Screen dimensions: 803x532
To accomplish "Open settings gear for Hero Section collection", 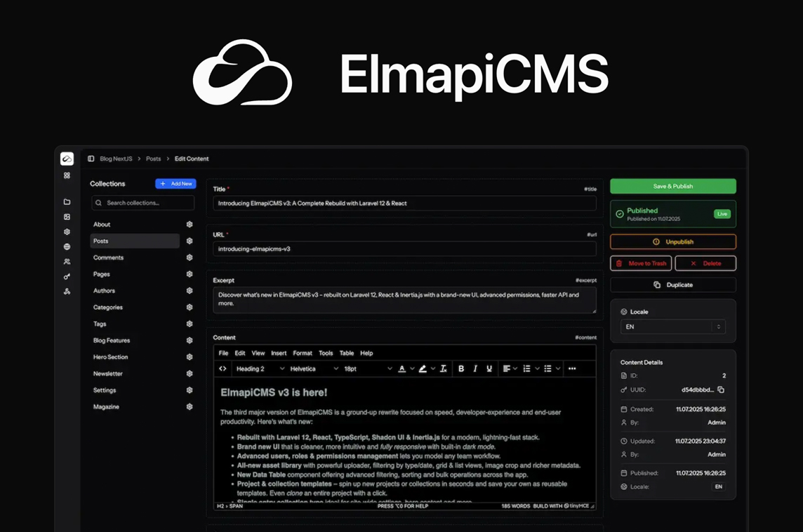I will click(x=190, y=357).
